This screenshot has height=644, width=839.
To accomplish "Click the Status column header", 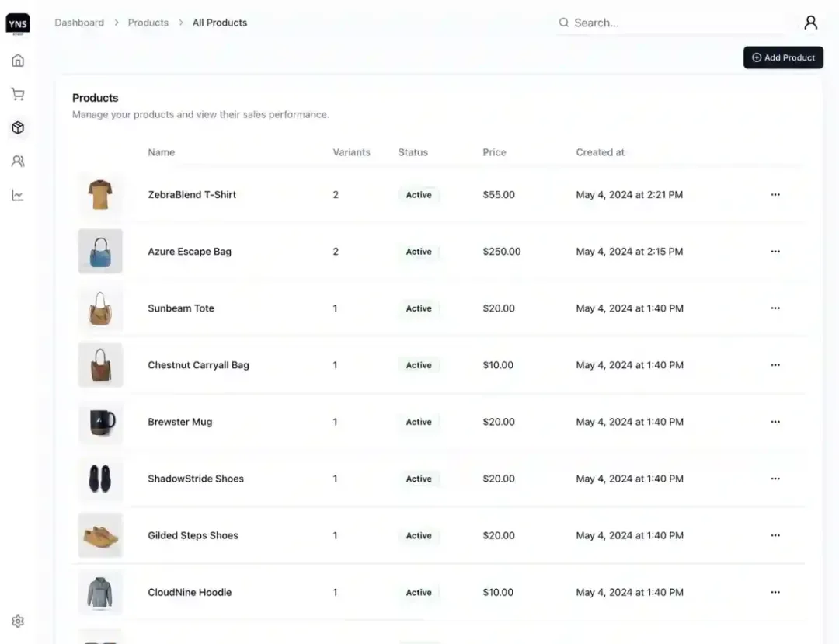I will (413, 152).
